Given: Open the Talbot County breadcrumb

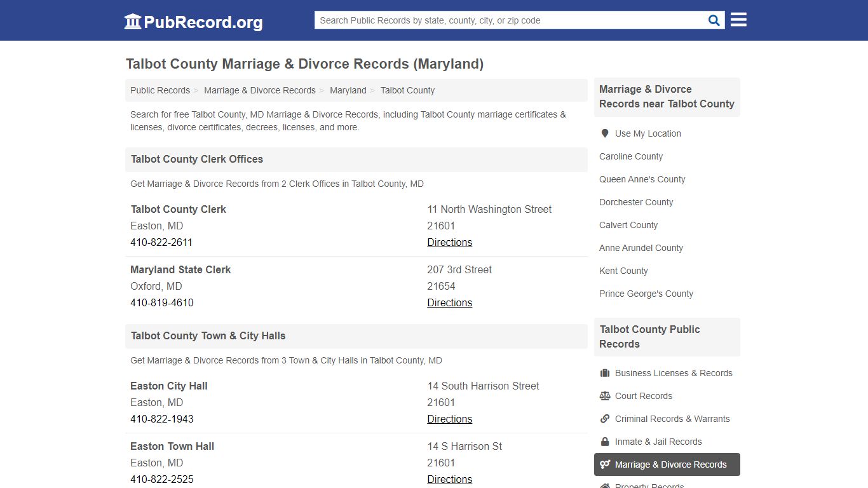Looking at the screenshot, I should coord(407,90).
